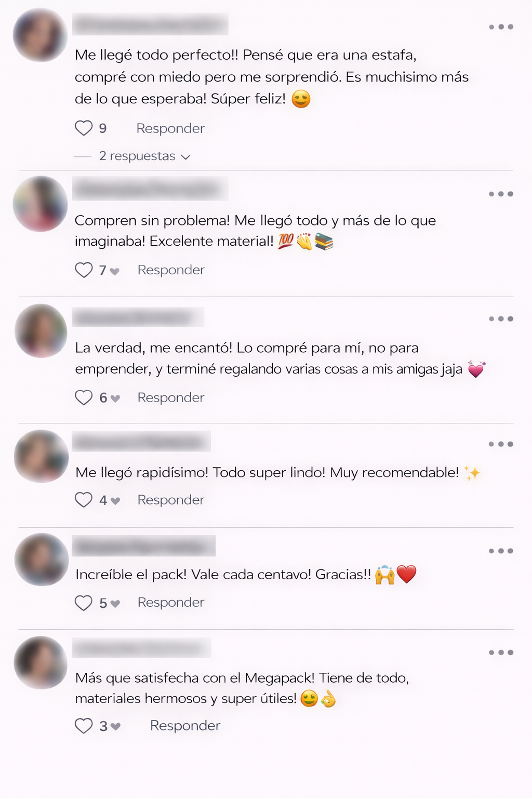532x798 pixels.
Task: Open options menu for 'Me llegó todo perfecto' comment
Action: [x=501, y=27]
